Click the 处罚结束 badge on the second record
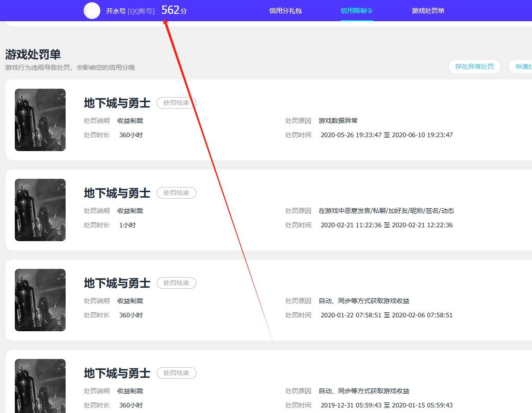 click(x=176, y=193)
